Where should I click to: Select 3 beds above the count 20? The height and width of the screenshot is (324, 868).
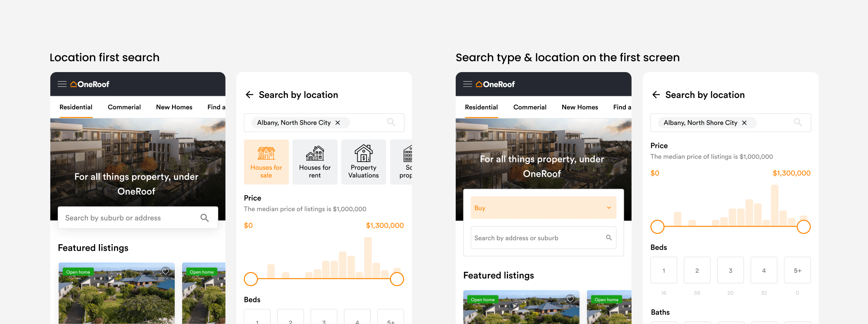(730, 270)
